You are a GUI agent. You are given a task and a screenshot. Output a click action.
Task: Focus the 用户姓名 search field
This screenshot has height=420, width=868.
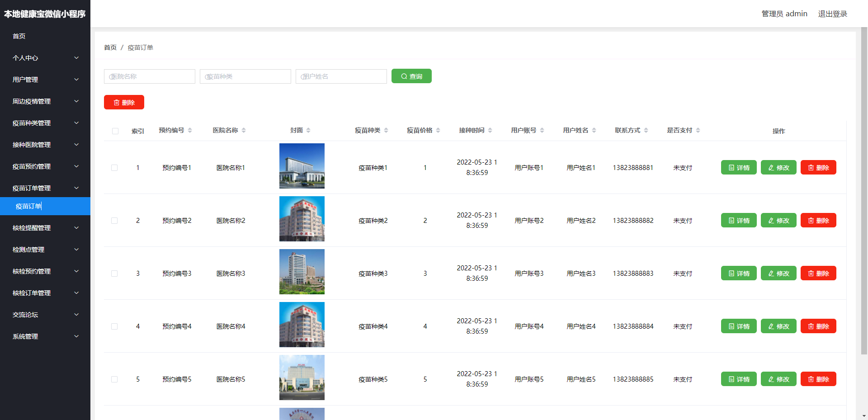click(x=341, y=76)
